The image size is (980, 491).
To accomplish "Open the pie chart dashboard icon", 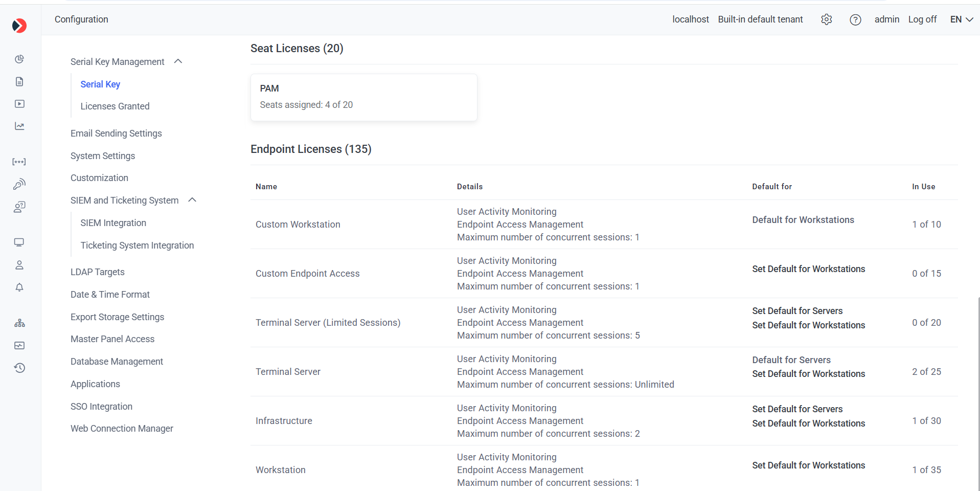I will 19,59.
